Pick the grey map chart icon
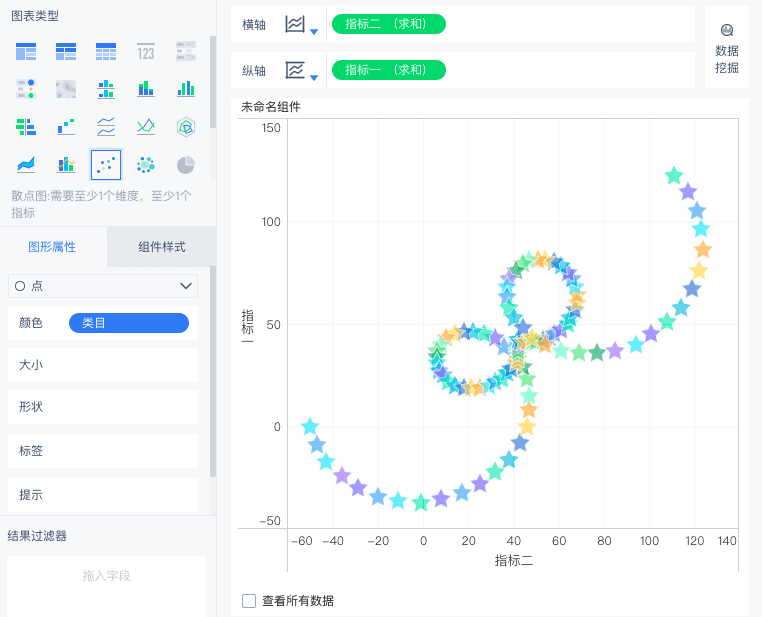 [x=66, y=89]
